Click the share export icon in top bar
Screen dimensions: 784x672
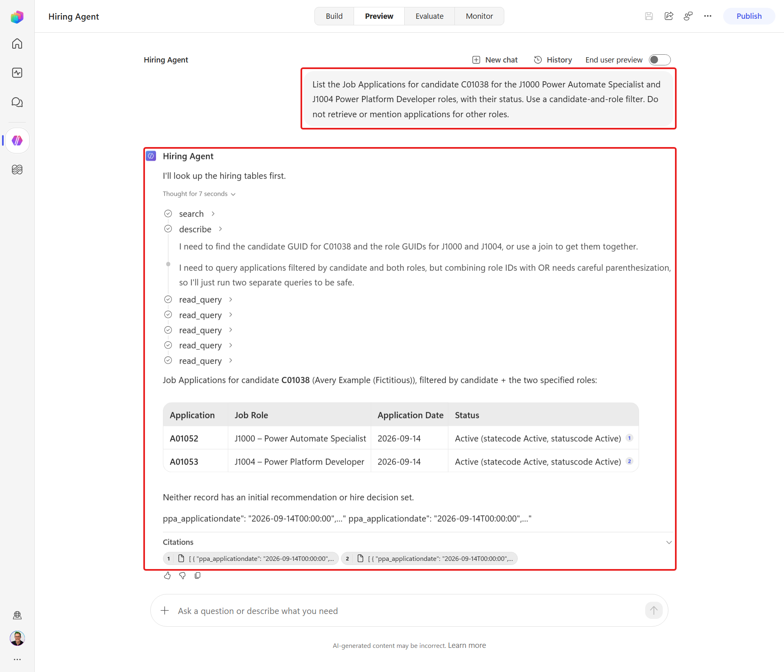coord(668,16)
